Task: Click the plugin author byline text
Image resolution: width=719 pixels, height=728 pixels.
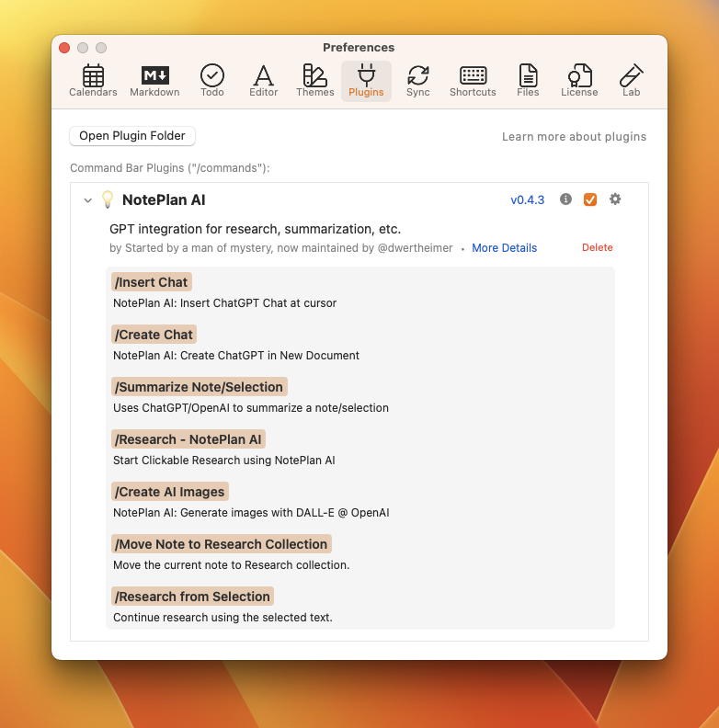Action: pos(281,248)
